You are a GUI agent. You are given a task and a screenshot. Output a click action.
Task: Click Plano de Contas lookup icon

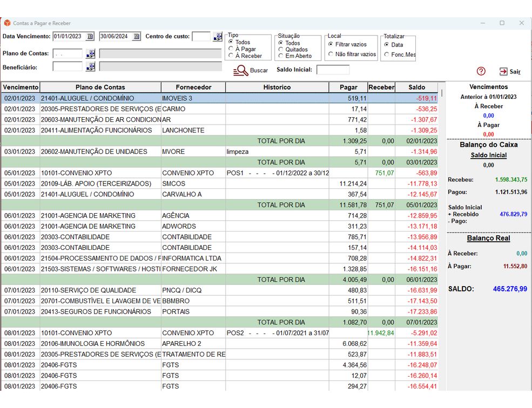[x=91, y=53]
